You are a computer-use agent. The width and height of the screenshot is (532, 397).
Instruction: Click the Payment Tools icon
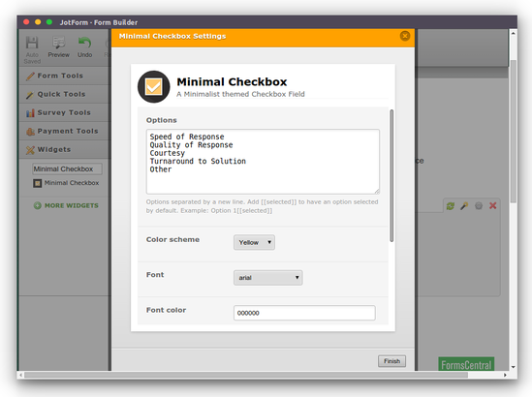point(30,132)
